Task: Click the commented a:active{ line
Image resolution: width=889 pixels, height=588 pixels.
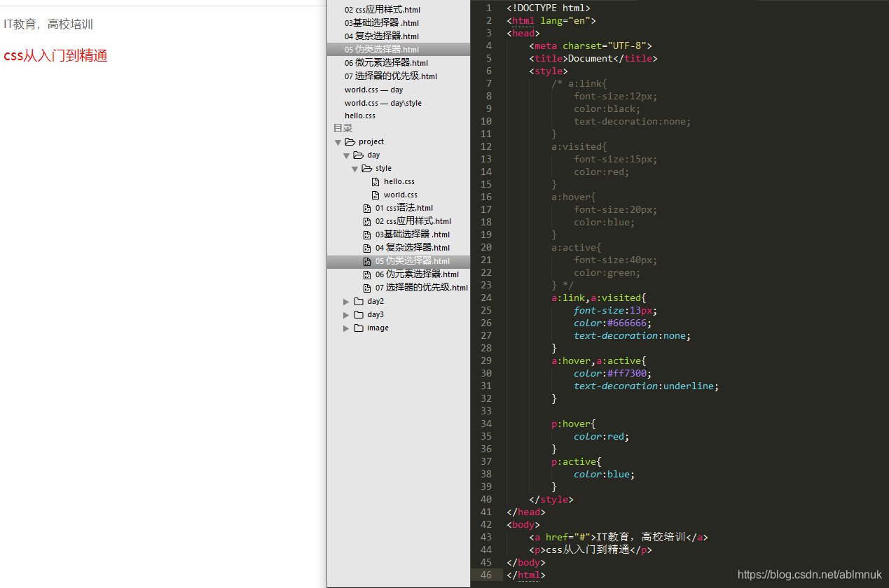Action: [577, 247]
